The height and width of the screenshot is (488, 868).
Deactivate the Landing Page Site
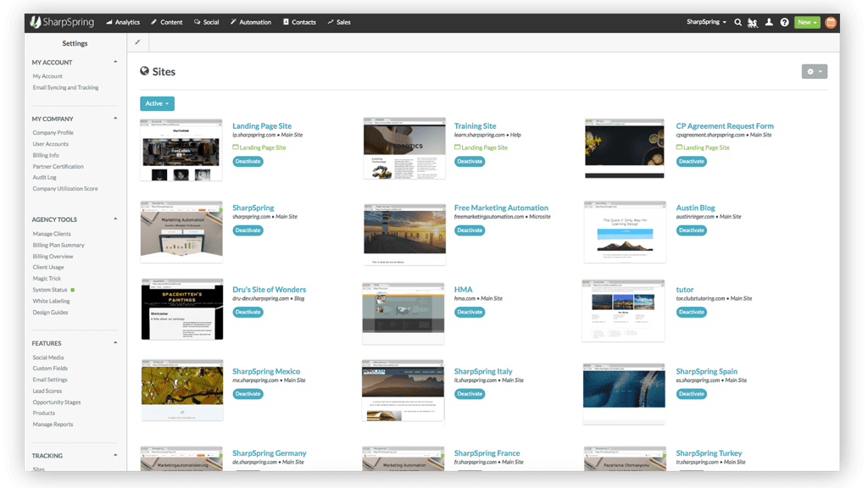click(248, 162)
